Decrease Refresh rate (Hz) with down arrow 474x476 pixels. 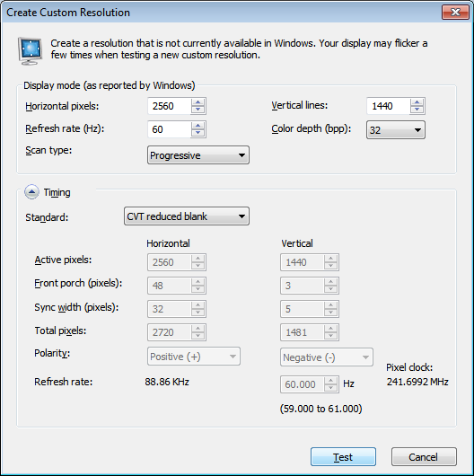point(198,133)
